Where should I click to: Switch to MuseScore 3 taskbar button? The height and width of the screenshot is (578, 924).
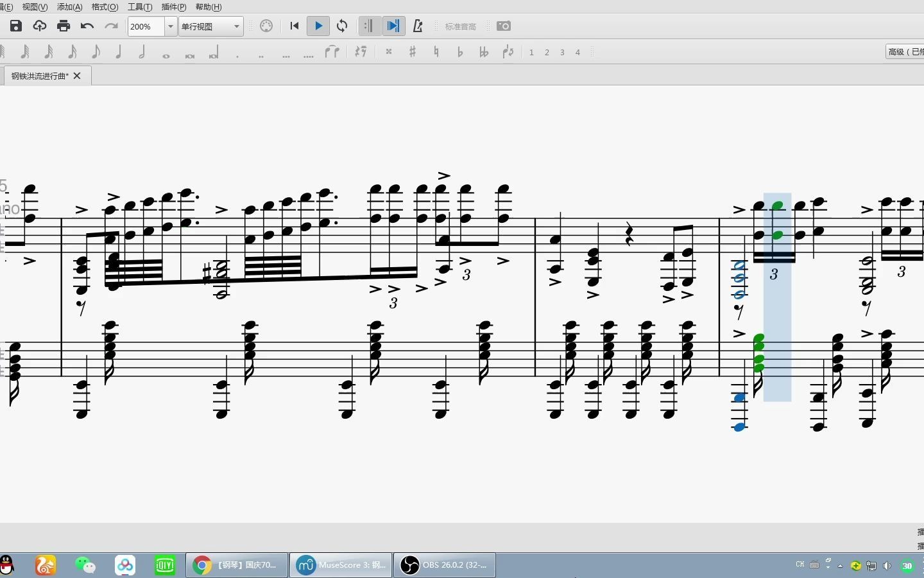[x=341, y=565]
